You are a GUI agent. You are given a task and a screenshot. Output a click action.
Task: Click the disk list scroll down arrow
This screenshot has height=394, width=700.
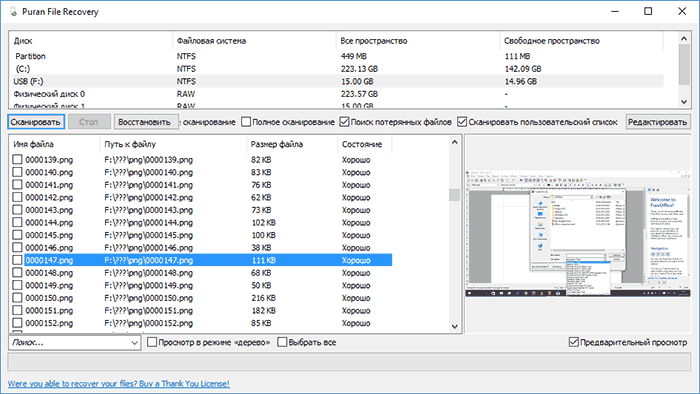coord(684,102)
